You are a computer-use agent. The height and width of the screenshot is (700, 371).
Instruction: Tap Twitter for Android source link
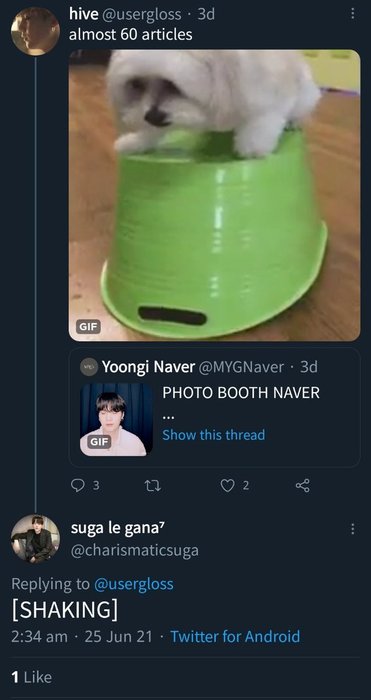235,636
